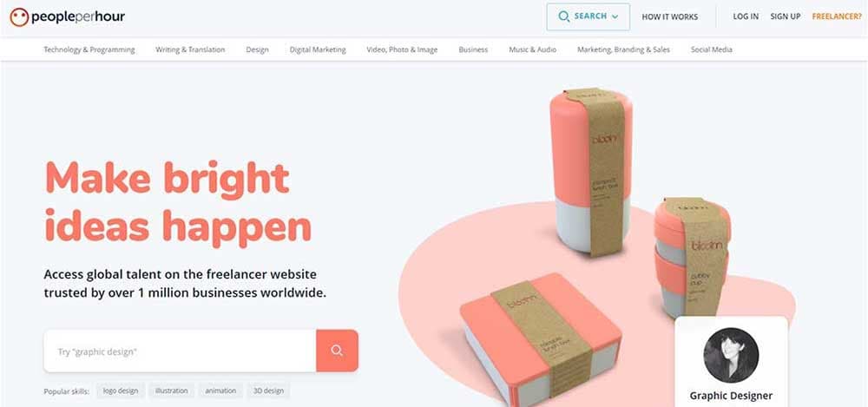Go to Digital Marketing category
This screenshot has height=407, width=868.
pyautogui.click(x=318, y=49)
